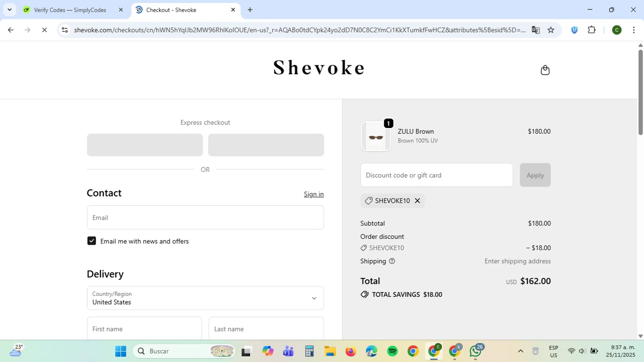Open the Wi-Fi network tray icon

[571, 351]
